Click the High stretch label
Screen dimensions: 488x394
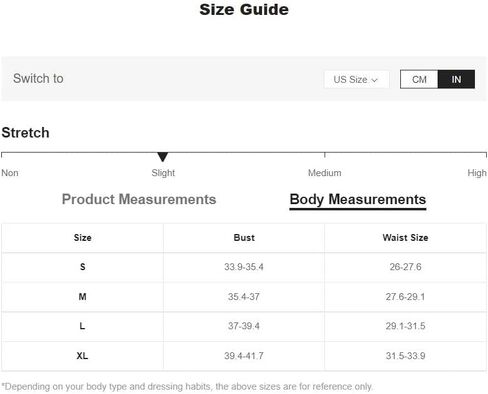pos(477,173)
